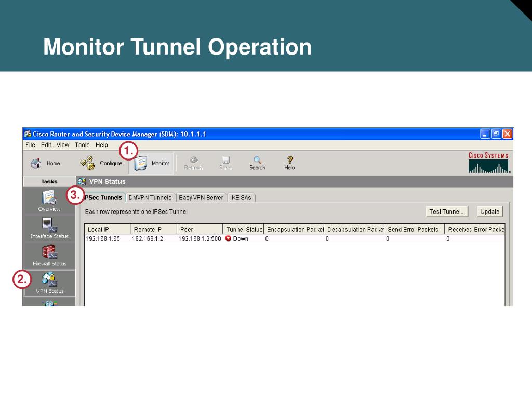Image resolution: width=532 pixels, height=399 pixels.
Task: Click the Tasks panel header
Action: [x=49, y=181]
